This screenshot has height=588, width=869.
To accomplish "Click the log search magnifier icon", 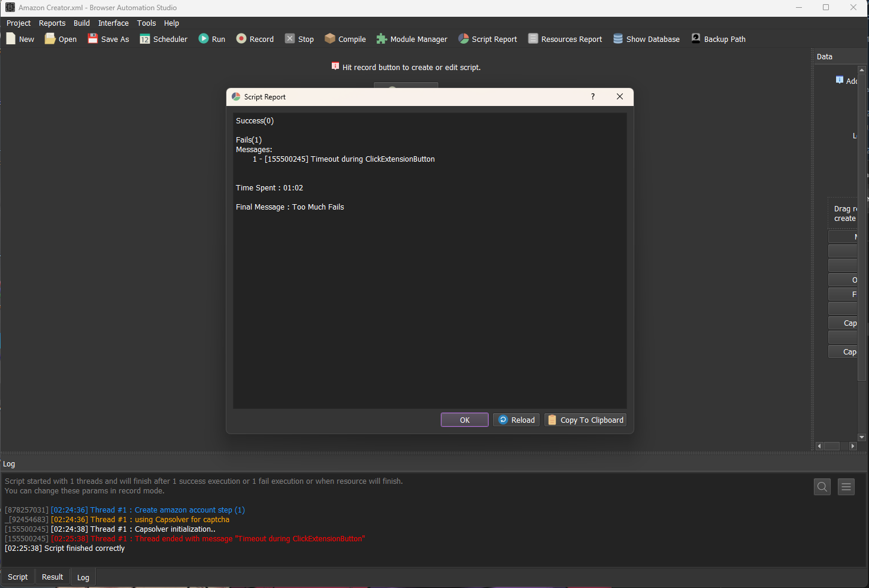I will (822, 487).
